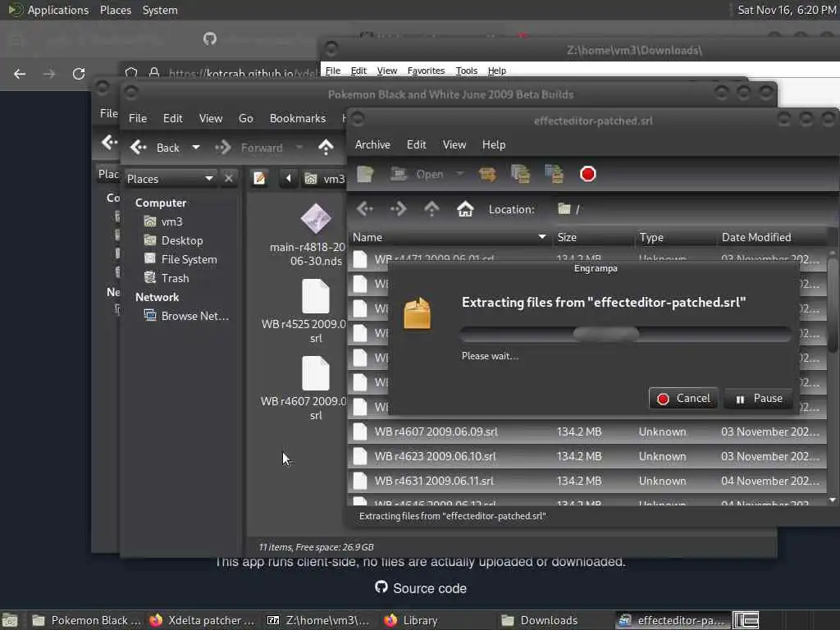Open the Go menu in file manager

pos(246,118)
